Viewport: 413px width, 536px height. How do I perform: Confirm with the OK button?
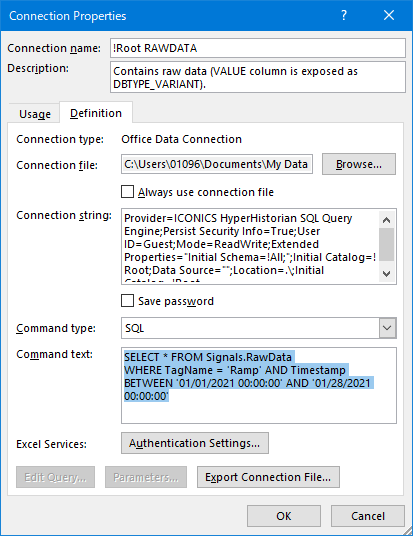pyautogui.click(x=284, y=516)
